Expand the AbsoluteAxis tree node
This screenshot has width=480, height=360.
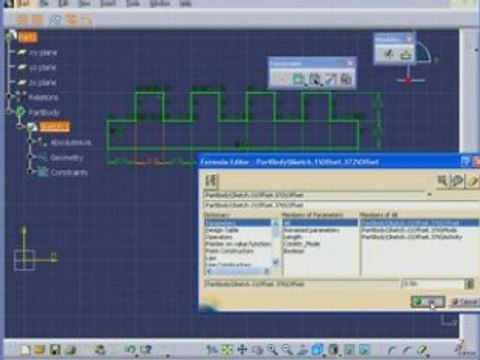[30, 142]
